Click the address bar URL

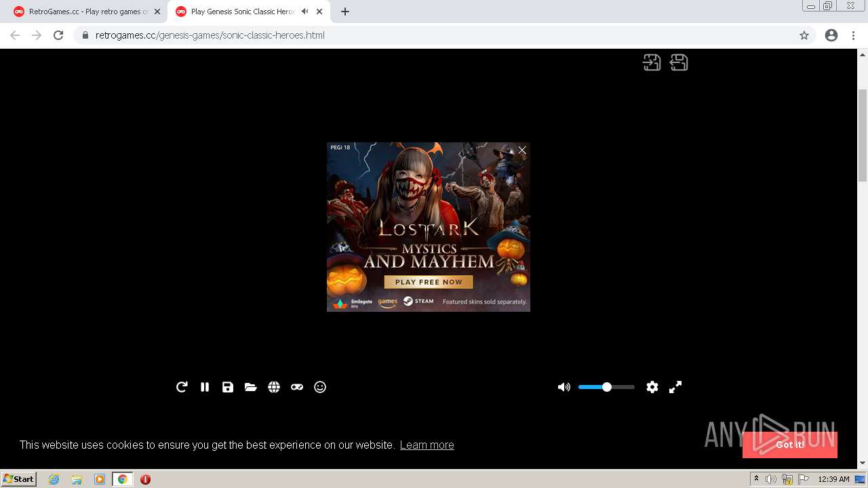pos(210,35)
